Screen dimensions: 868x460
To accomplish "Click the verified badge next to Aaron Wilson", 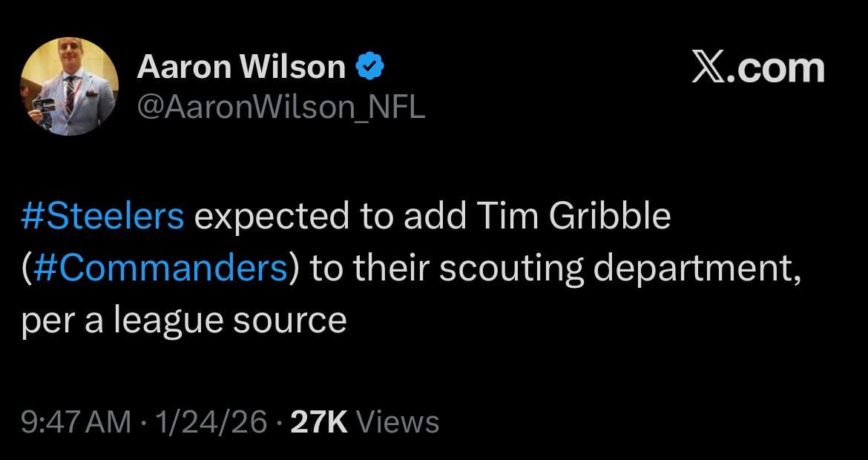I will [x=371, y=65].
